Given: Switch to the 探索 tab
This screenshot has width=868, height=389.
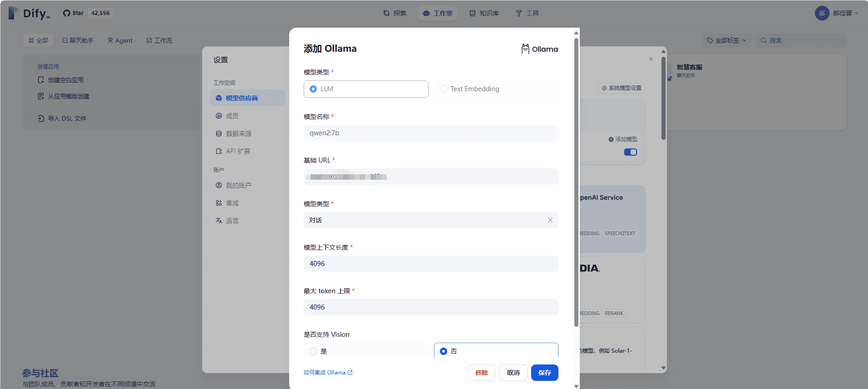Looking at the screenshot, I should (x=395, y=13).
